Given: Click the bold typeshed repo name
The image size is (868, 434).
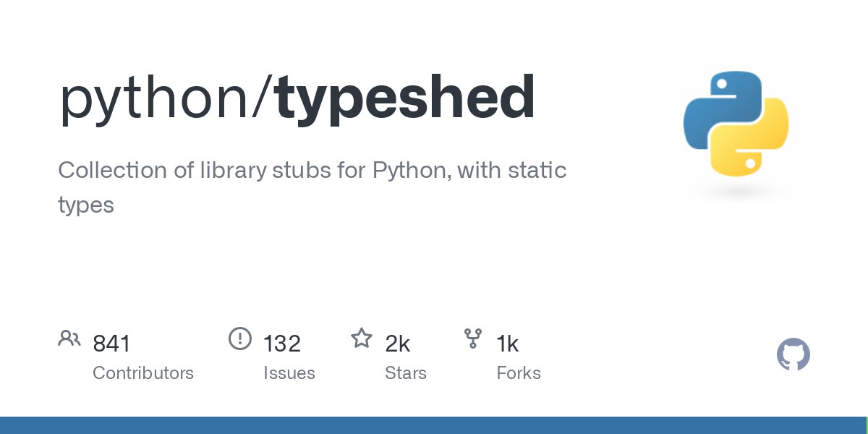Looking at the screenshot, I should (x=406, y=97).
